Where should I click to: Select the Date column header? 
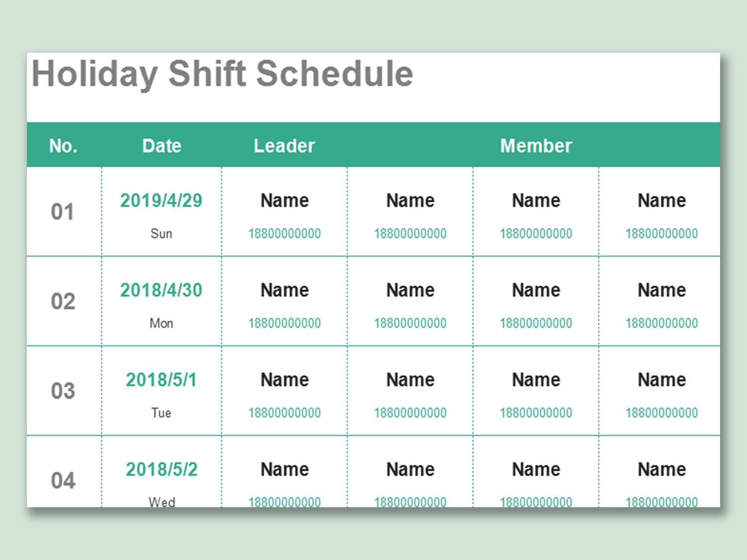162,146
